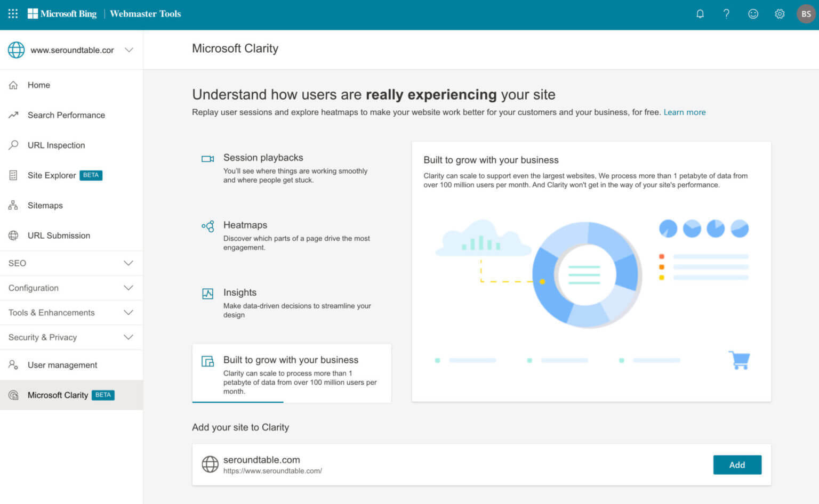Expand the Configuration section
The image size is (819, 504).
coord(71,288)
